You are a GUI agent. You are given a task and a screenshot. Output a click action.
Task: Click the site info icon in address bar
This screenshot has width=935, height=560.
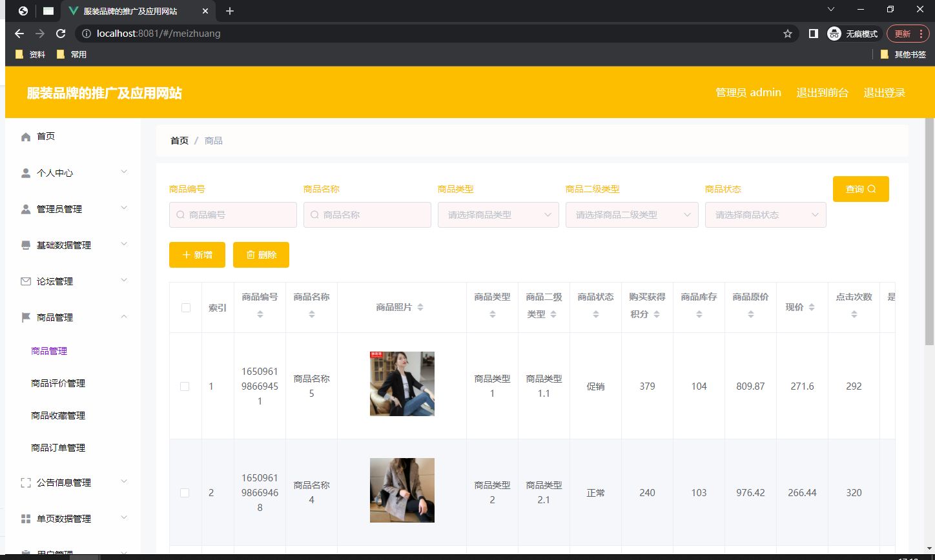click(87, 34)
